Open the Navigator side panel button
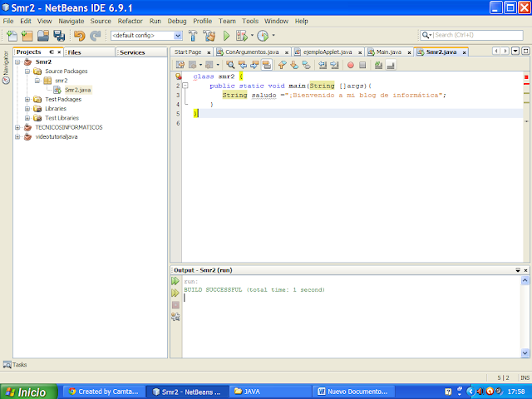The image size is (532, 399). click(x=6, y=67)
